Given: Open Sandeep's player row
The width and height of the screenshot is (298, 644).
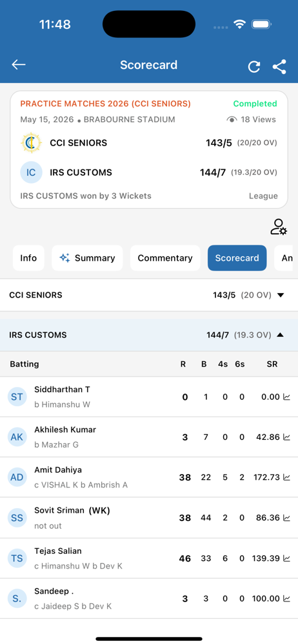Looking at the screenshot, I should pyautogui.click(x=149, y=598).
